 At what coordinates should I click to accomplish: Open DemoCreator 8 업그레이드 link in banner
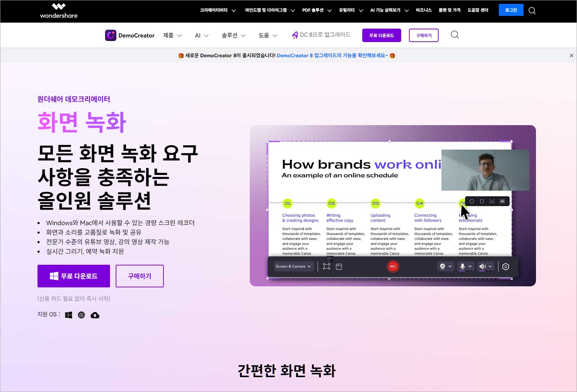click(332, 55)
